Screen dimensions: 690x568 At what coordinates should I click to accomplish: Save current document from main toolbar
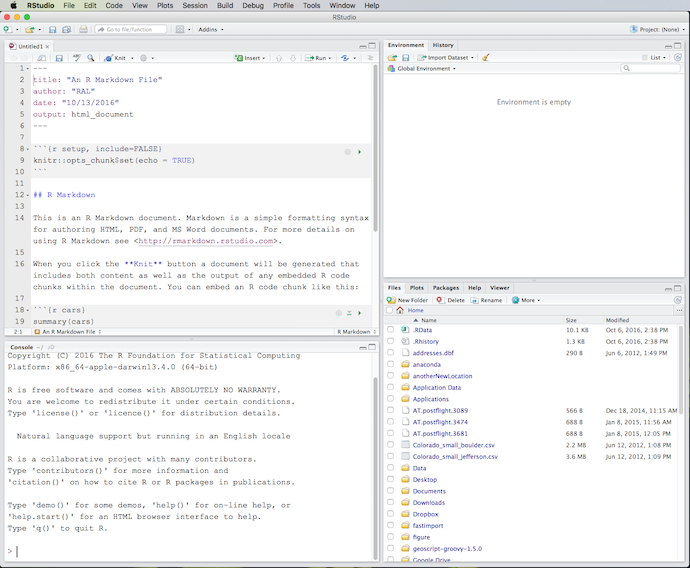[x=52, y=29]
